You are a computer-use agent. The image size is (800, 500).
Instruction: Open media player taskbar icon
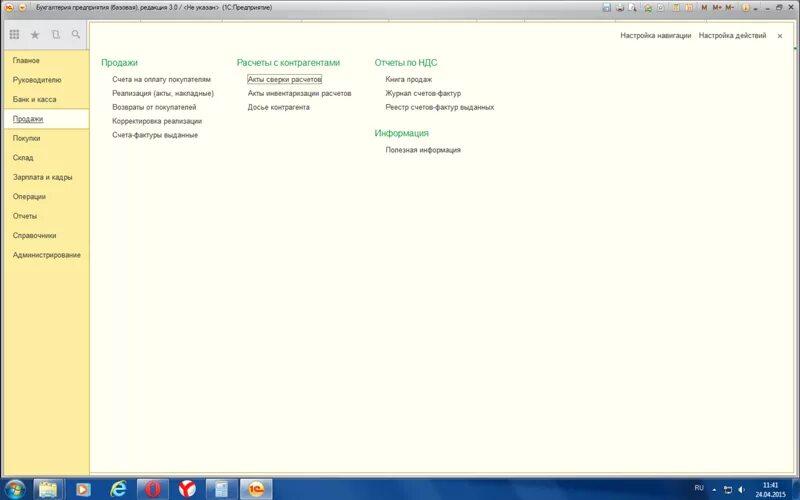pyautogui.click(x=83, y=489)
